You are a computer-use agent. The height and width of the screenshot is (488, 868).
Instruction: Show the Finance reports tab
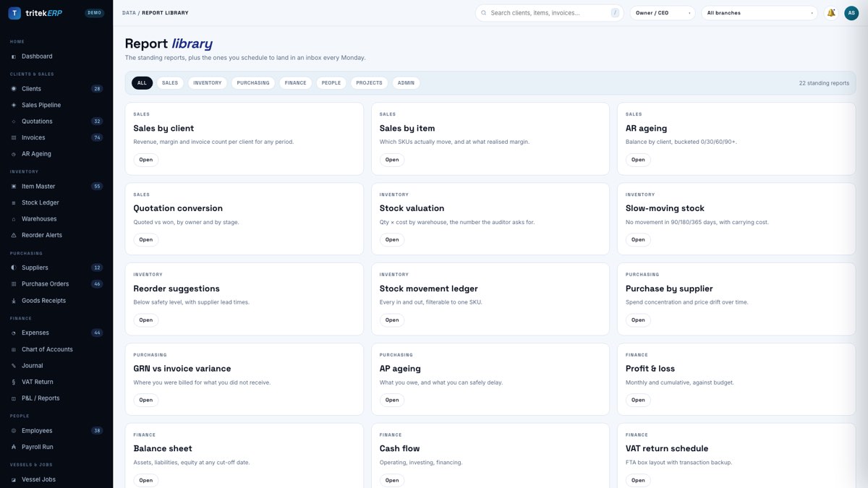pyautogui.click(x=295, y=83)
